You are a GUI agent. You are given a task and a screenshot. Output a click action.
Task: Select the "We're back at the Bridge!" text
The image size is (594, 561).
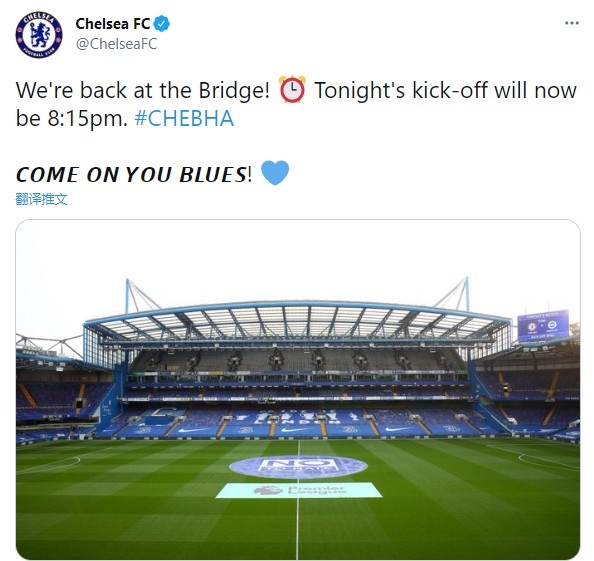click(143, 91)
